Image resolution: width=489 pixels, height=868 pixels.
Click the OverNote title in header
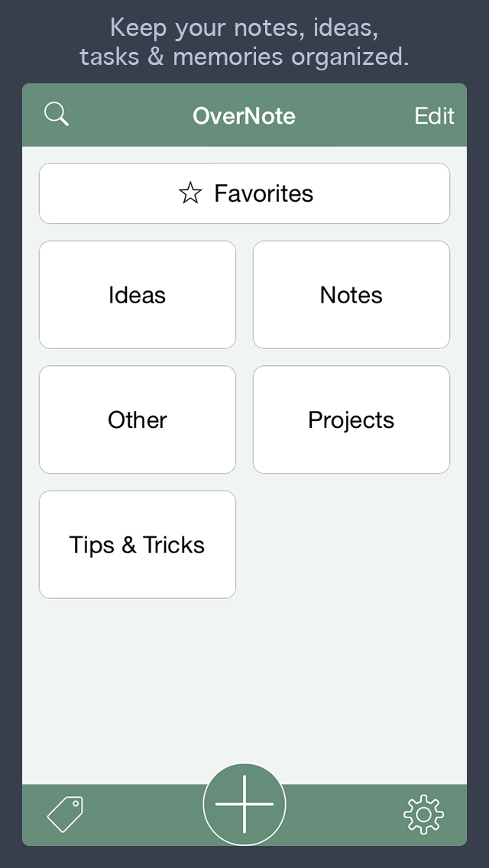pyautogui.click(x=244, y=115)
